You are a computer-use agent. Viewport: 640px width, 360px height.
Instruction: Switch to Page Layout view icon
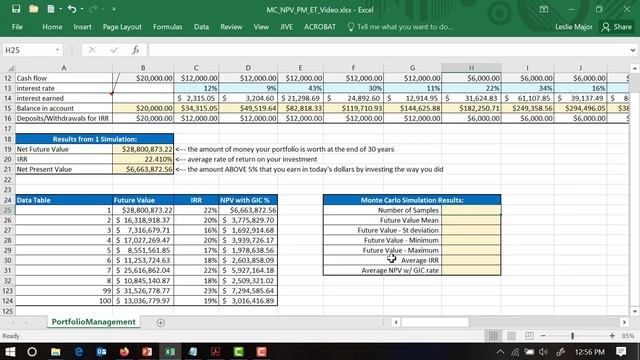[511, 336]
